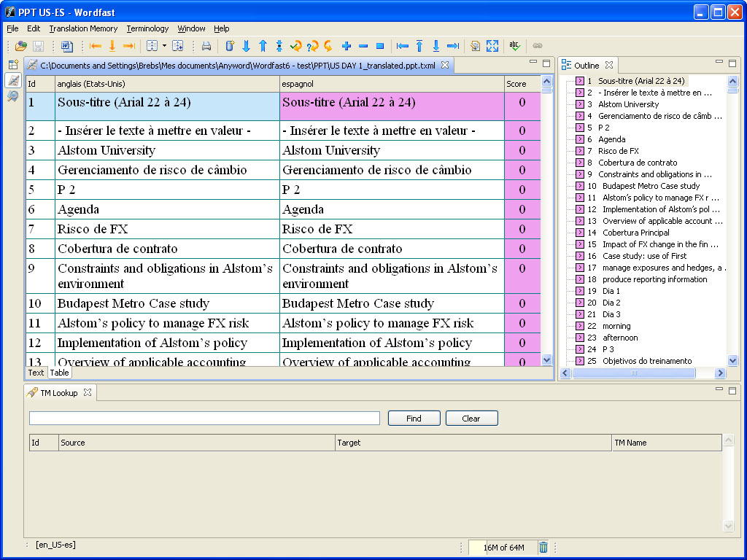Image resolution: width=747 pixels, height=560 pixels.
Task: Click the orange arrow with green checkmark icon
Action: pos(296,46)
